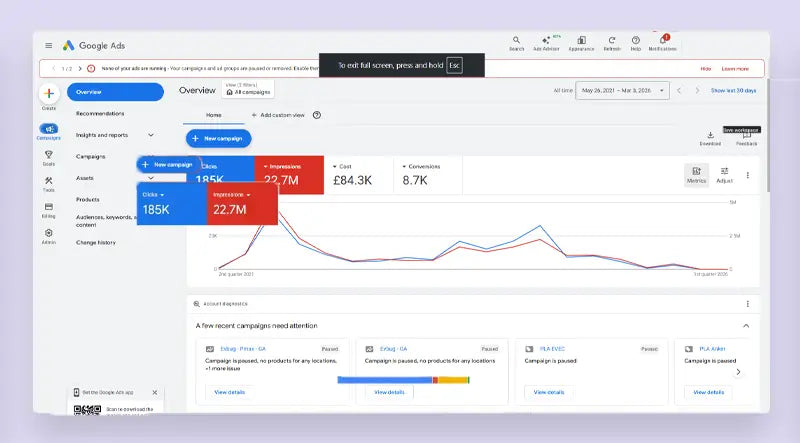Click the New campaign button
Screen dimensions: 800x443
(219, 138)
